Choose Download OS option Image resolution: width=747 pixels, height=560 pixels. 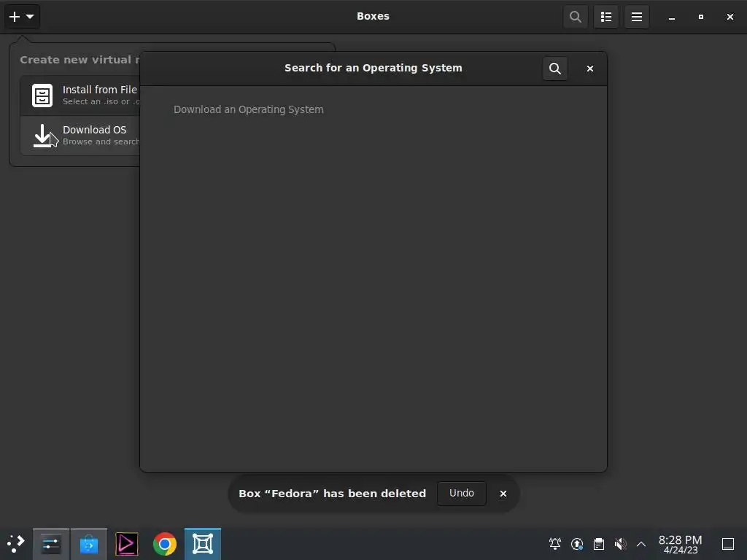[x=80, y=135]
